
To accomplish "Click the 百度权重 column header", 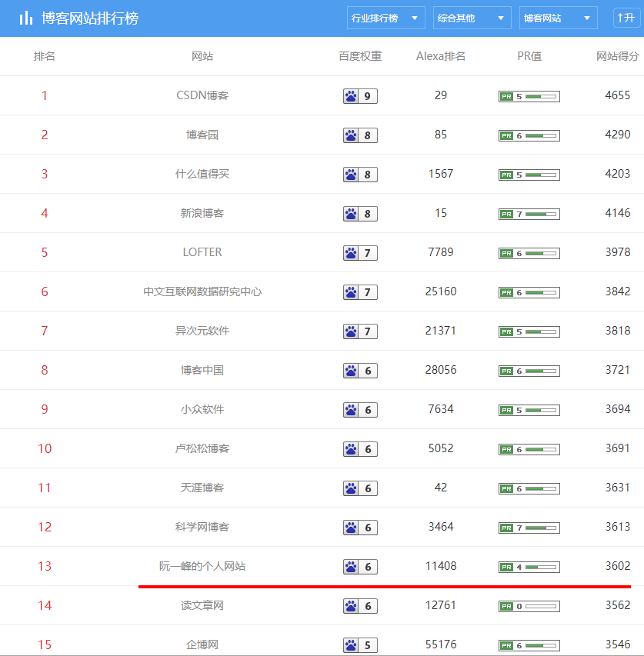I will (x=360, y=56).
